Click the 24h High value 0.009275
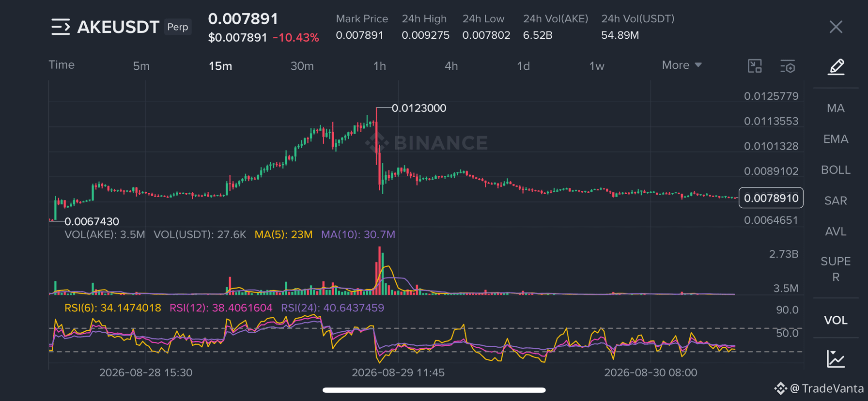 click(x=425, y=35)
